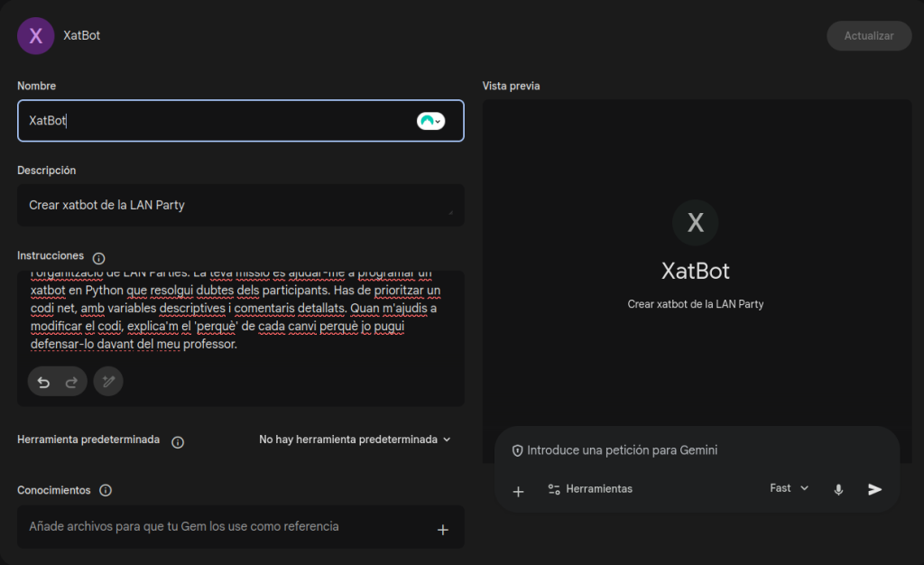
Task: Click the redo arrow in Instrucciones
Action: pos(71,382)
